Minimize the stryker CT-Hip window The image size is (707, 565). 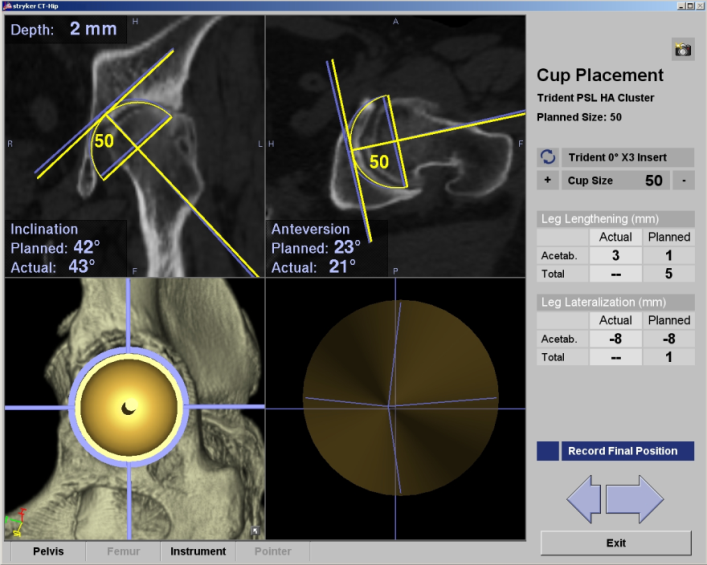[681, 6]
